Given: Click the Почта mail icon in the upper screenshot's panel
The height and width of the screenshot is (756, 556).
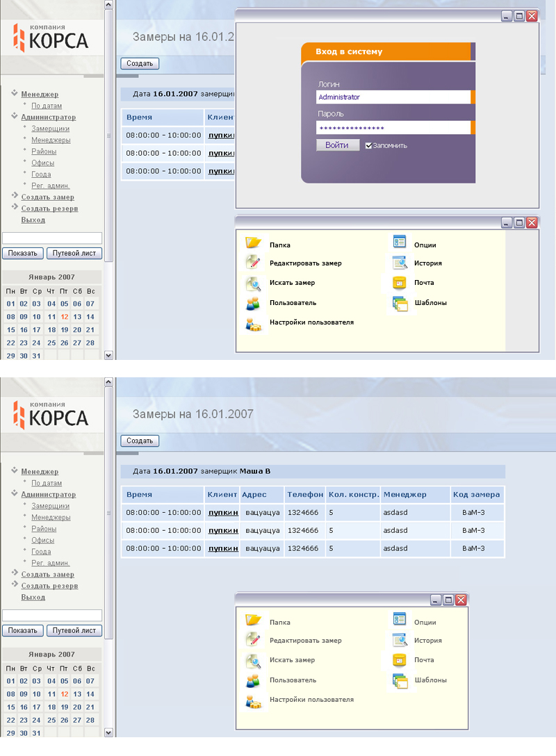Looking at the screenshot, I should click(x=400, y=283).
